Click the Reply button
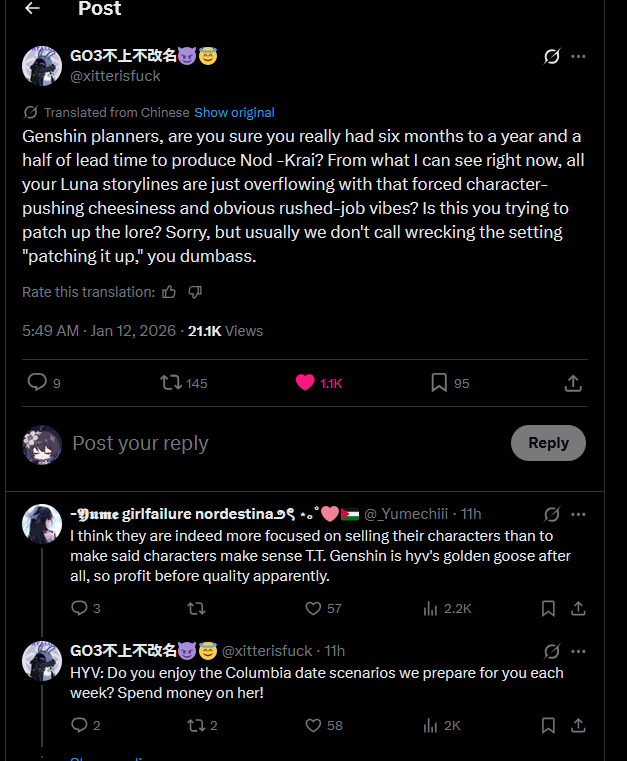This screenshot has width=627, height=761. (548, 443)
